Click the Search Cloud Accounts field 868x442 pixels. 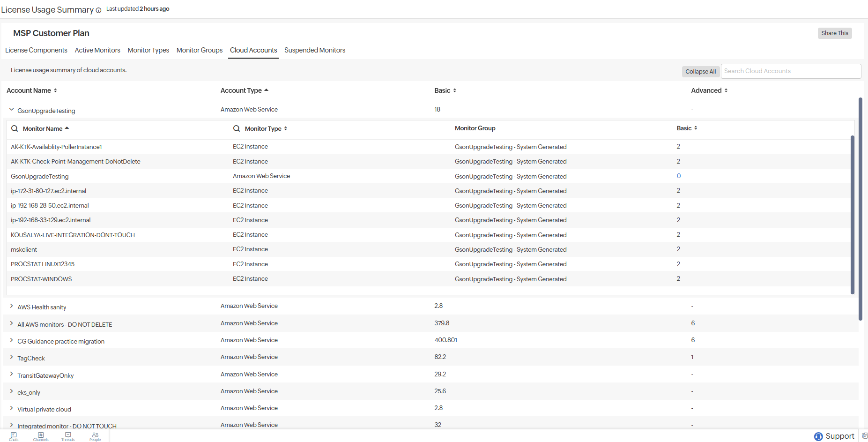click(790, 71)
